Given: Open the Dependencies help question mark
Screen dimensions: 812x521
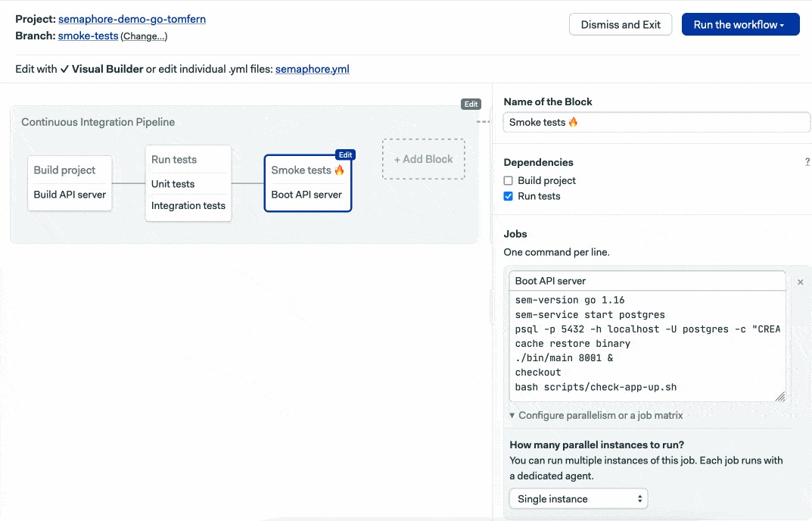Looking at the screenshot, I should (807, 162).
